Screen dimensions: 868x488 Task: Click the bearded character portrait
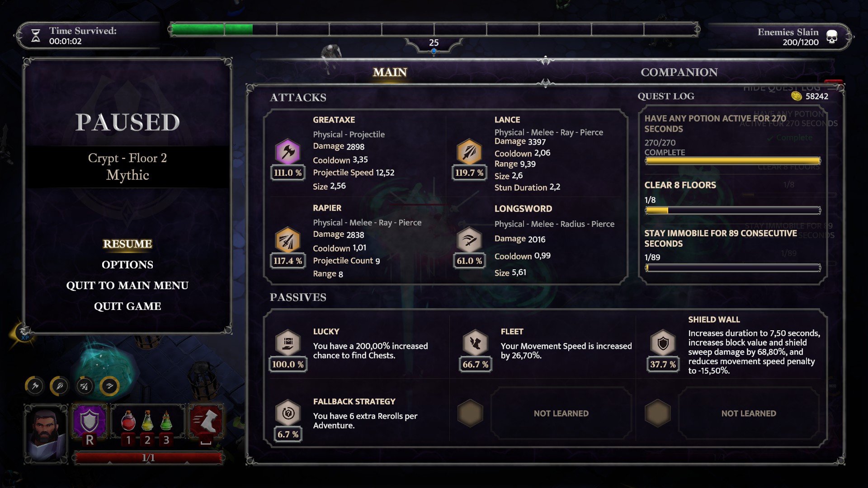click(x=46, y=434)
